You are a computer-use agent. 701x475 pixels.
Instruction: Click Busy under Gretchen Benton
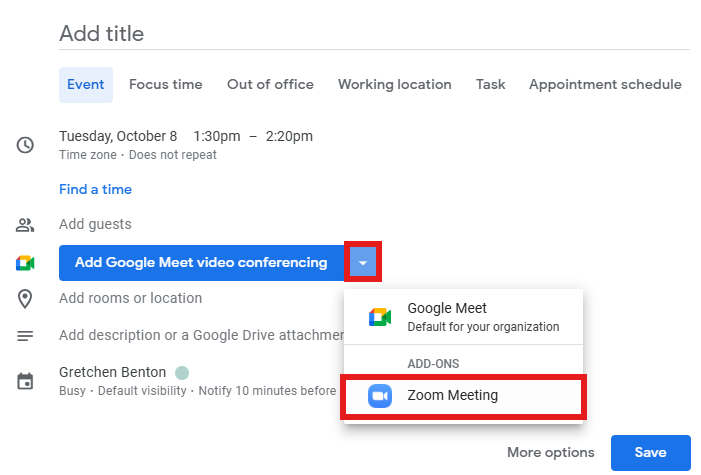pos(72,390)
